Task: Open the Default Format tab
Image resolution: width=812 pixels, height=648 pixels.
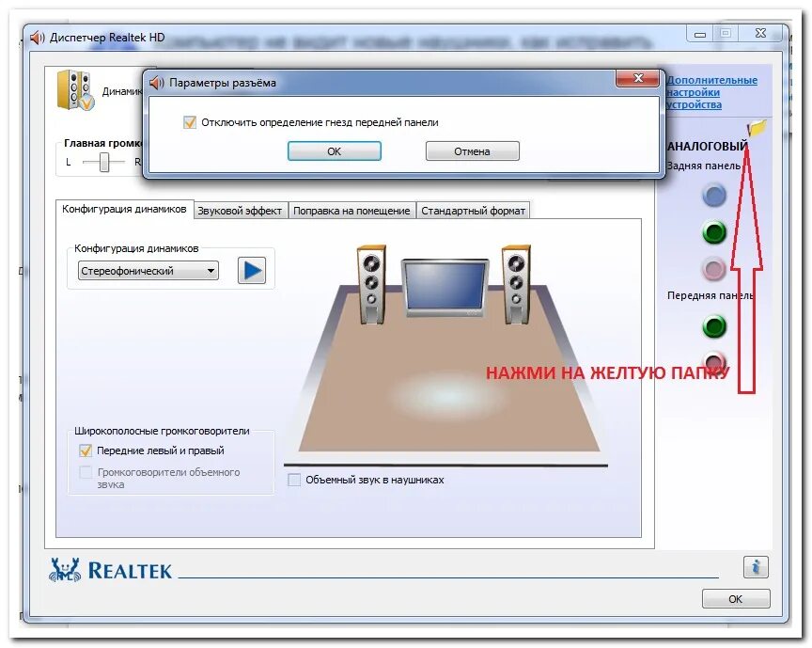Action: click(473, 211)
